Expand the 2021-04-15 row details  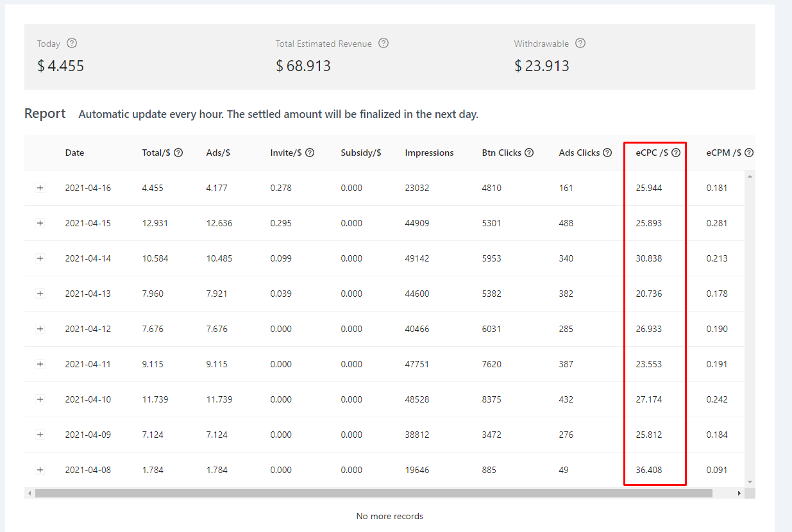click(x=40, y=223)
